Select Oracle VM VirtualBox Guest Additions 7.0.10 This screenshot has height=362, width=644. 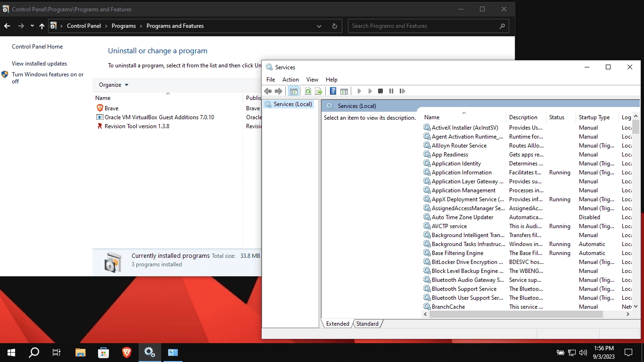click(x=159, y=117)
